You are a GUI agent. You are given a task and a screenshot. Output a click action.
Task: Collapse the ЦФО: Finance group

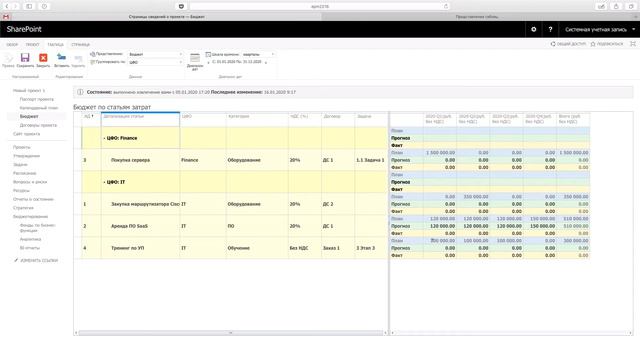[x=104, y=138]
